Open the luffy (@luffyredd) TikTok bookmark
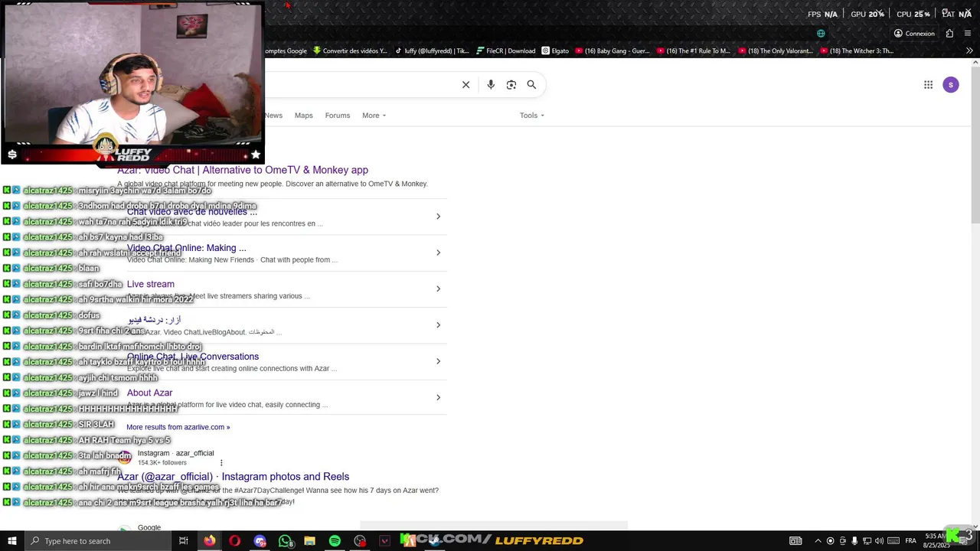 [x=432, y=51]
